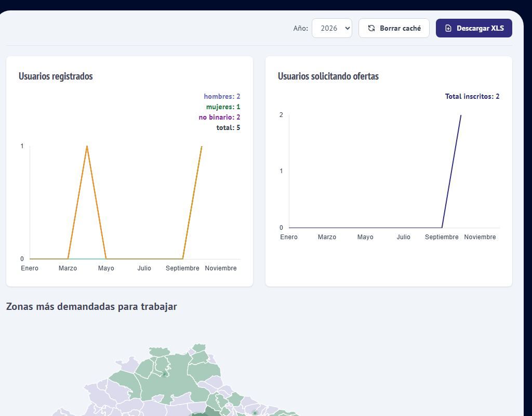This screenshot has height=416, width=532.
Task: Click the file download icon in Descargar XLS
Action: [x=448, y=28]
